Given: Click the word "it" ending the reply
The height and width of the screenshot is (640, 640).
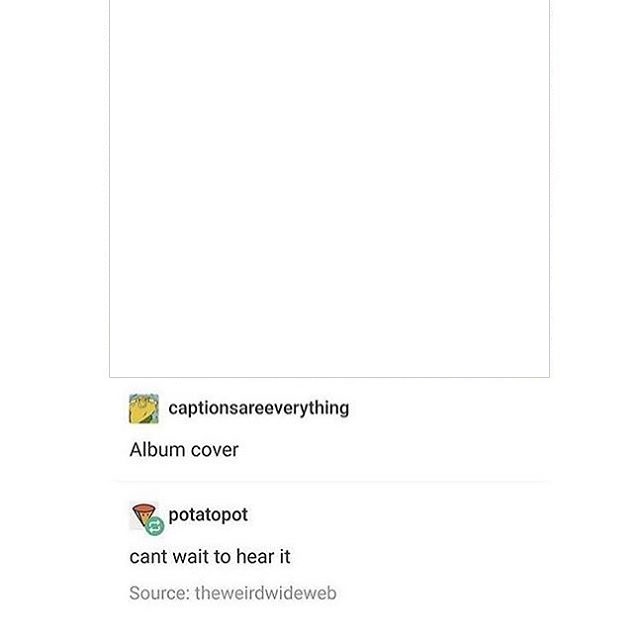Looking at the screenshot, I should tap(285, 557).
